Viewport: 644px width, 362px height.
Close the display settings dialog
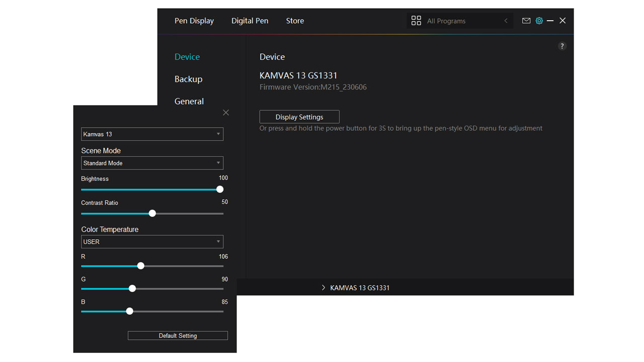(x=225, y=113)
